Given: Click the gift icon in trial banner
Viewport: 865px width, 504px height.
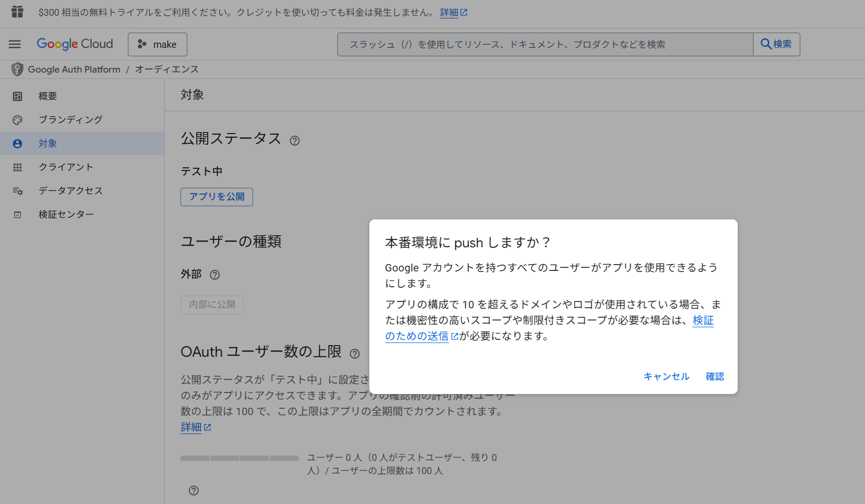Looking at the screenshot, I should click(17, 12).
